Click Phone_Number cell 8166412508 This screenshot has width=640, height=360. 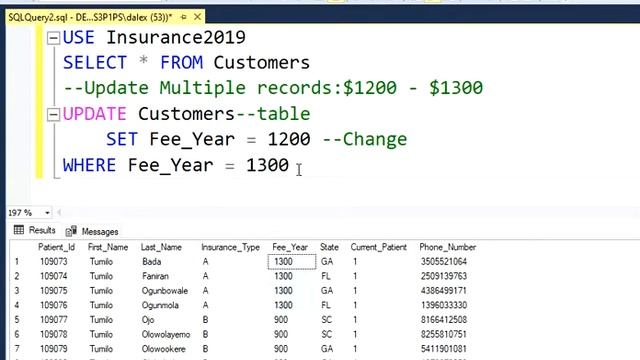point(444,320)
